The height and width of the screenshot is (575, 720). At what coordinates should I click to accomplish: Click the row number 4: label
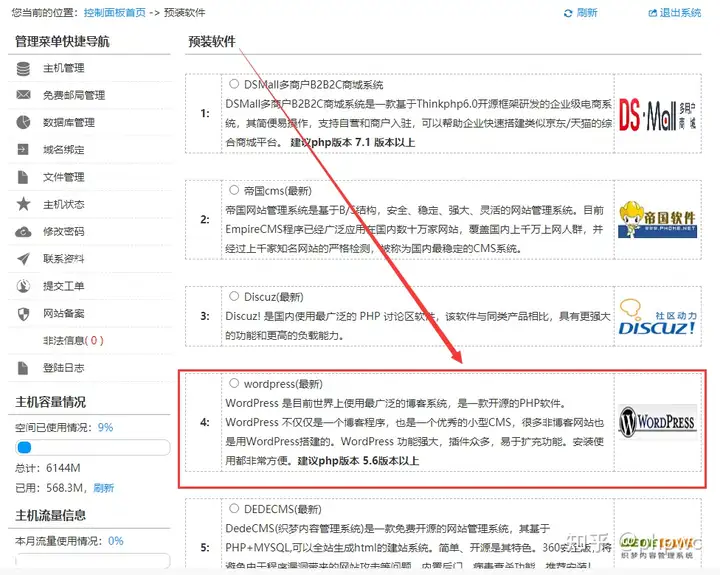click(205, 422)
